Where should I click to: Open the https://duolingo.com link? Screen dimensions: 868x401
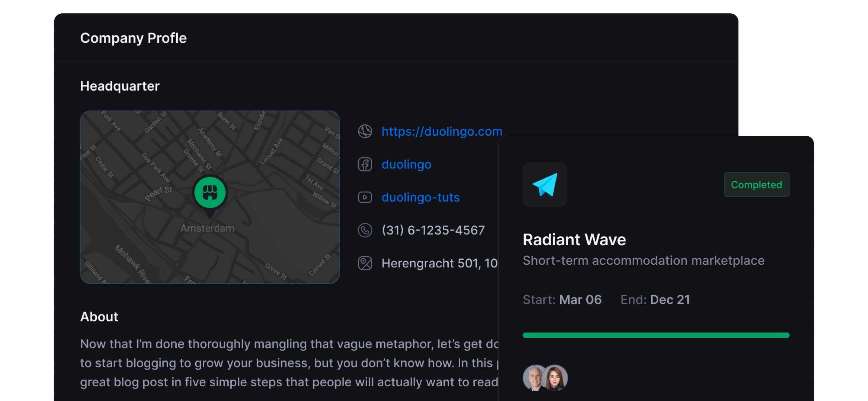[442, 131]
